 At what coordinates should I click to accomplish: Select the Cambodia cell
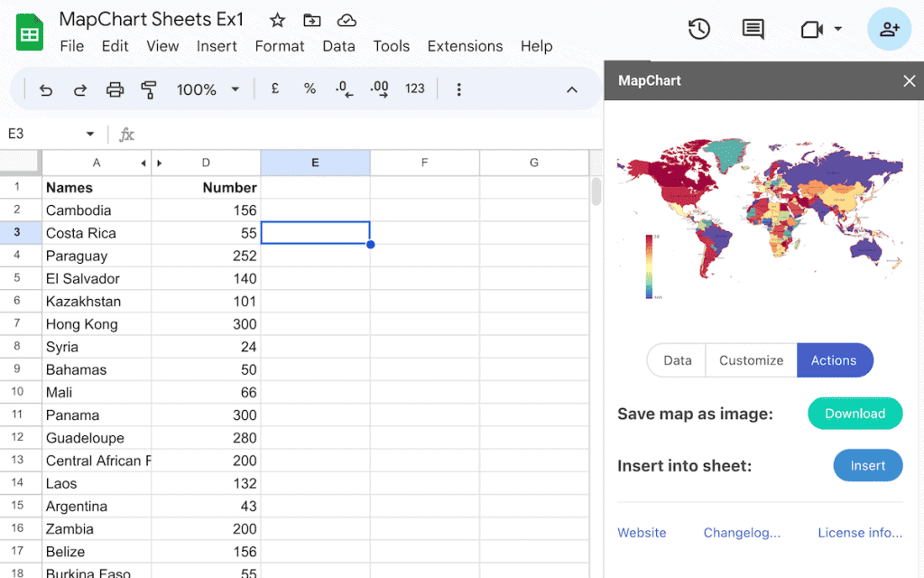click(97, 210)
